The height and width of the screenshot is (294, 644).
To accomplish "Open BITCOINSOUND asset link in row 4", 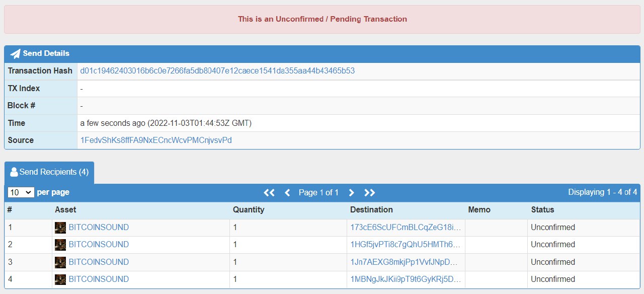I will tap(99, 279).
